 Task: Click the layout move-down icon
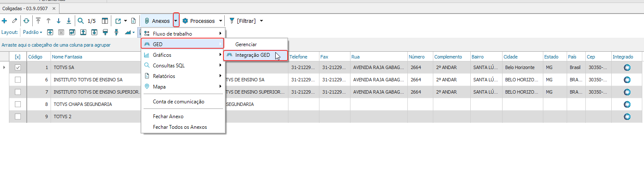click(x=94, y=32)
